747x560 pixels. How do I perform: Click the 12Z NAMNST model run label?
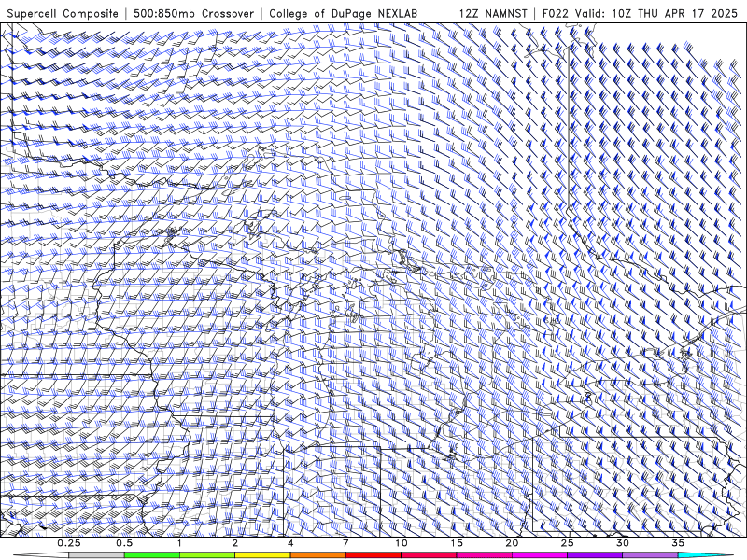[x=493, y=13]
